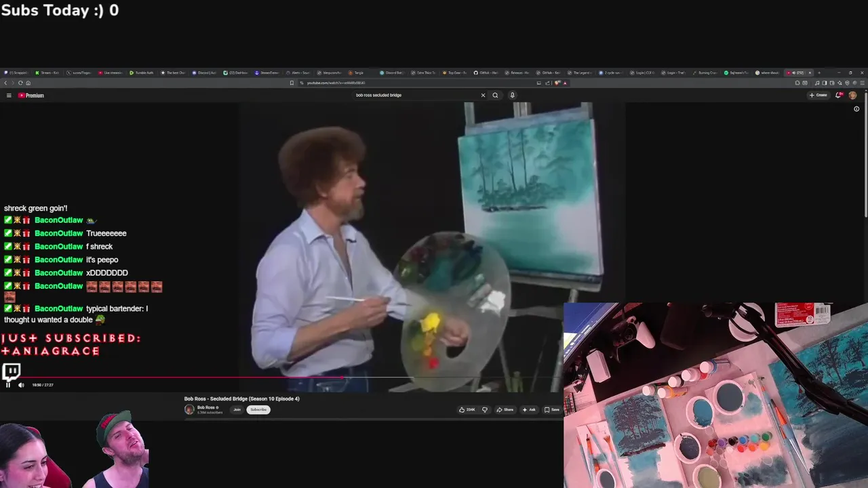
Task: Bookmark this page in the address bar
Action: coord(292,83)
